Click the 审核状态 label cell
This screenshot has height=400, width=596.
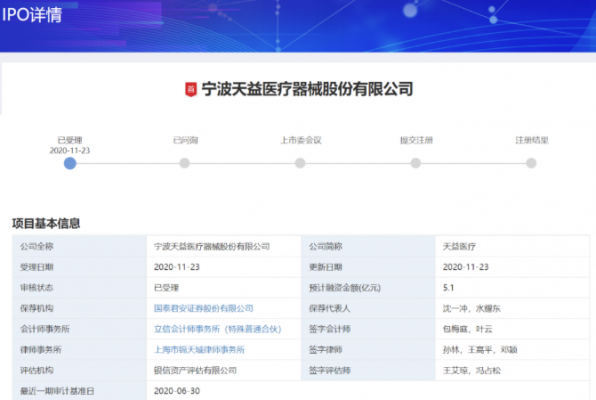(x=79, y=287)
